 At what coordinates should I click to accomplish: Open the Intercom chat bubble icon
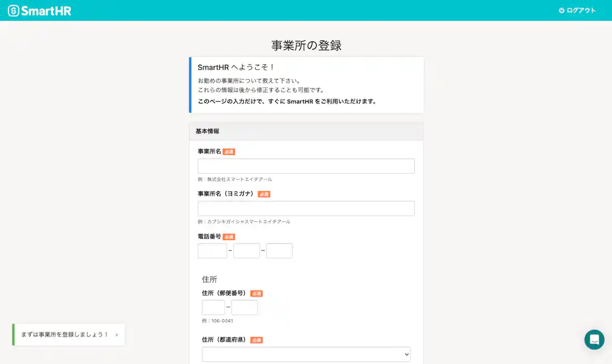click(594, 340)
